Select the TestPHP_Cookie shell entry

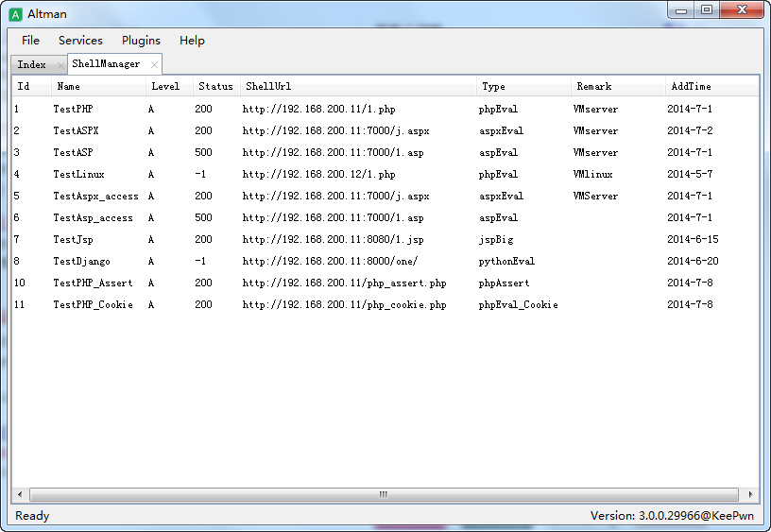point(93,304)
